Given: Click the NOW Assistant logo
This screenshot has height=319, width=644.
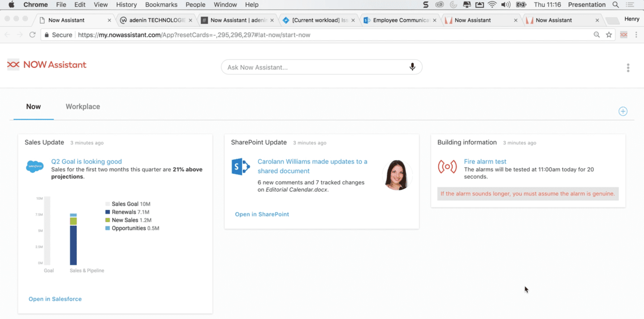Looking at the screenshot, I should click(x=47, y=65).
